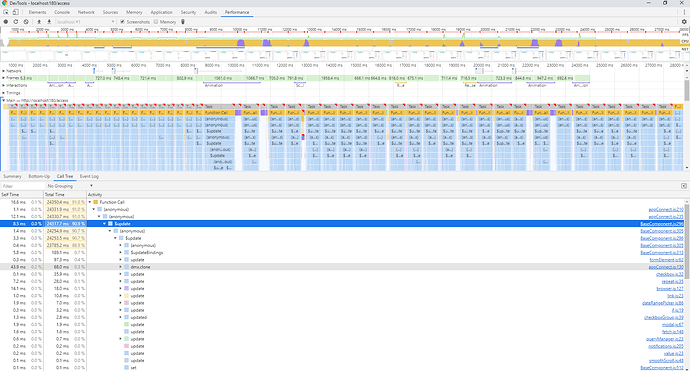This screenshot has width=690, height=371.
Task: Open the Security tab
Action: (188, 12)
